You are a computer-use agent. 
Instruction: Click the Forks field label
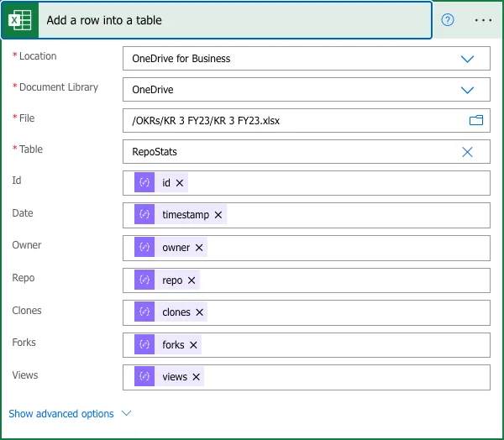tap(24, 343)
